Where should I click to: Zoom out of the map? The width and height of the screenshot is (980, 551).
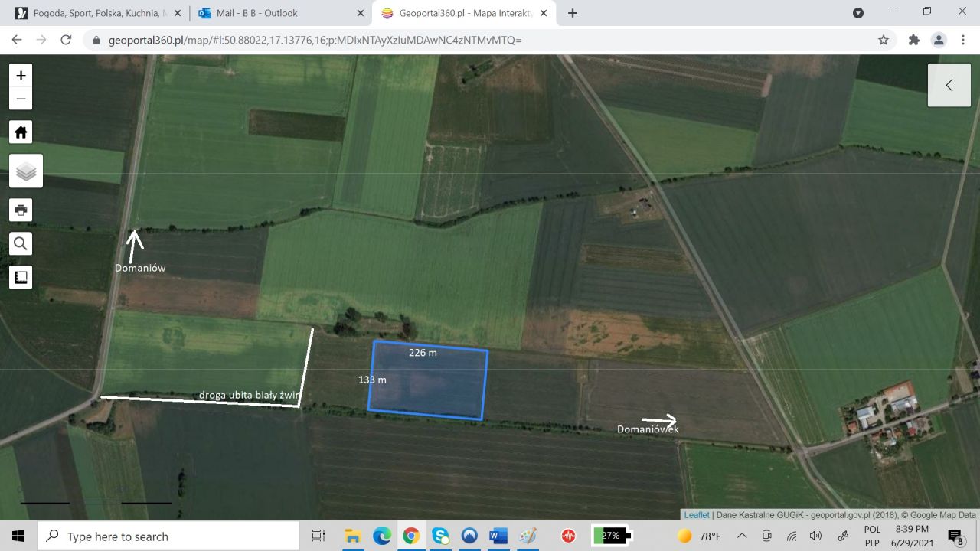click(x=21, y=98)
